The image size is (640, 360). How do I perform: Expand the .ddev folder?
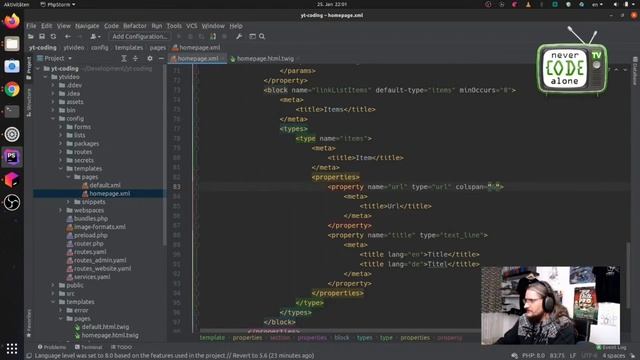53,85
